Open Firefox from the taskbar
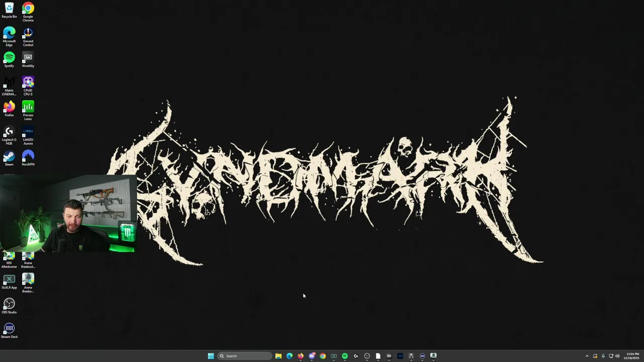Image resolution: width=644 pixels, height=362 pixels. click(300, 356)
